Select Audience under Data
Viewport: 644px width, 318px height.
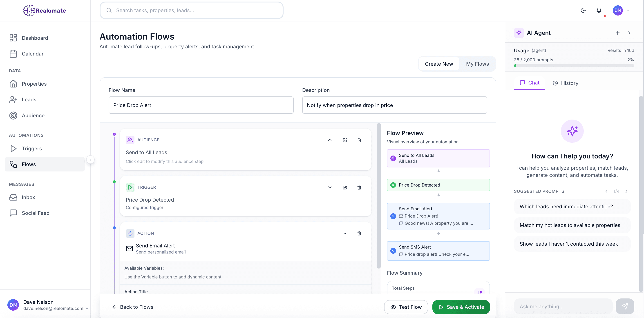pyautogui.click(x=33, y=116)
